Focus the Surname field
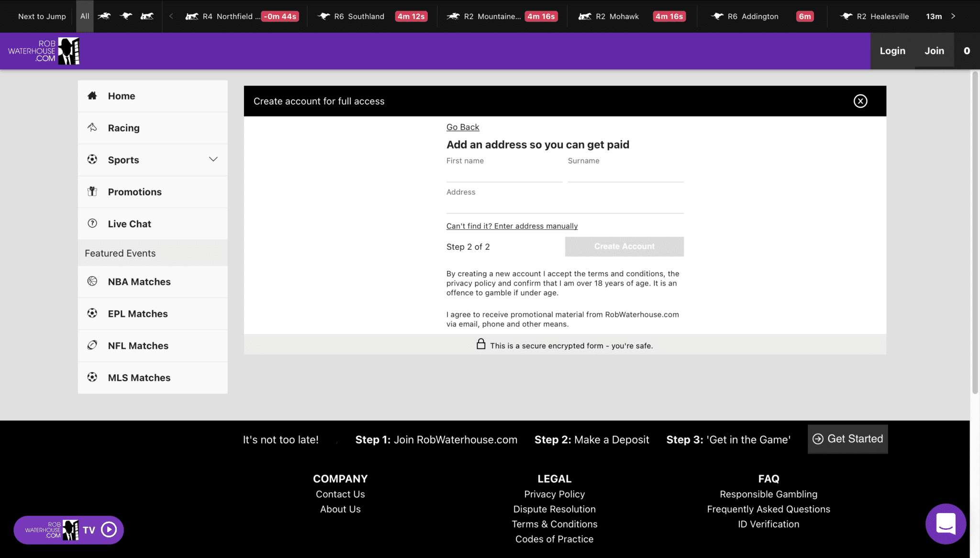Screen dimensions: 980x558 click(x=625, y=174)
